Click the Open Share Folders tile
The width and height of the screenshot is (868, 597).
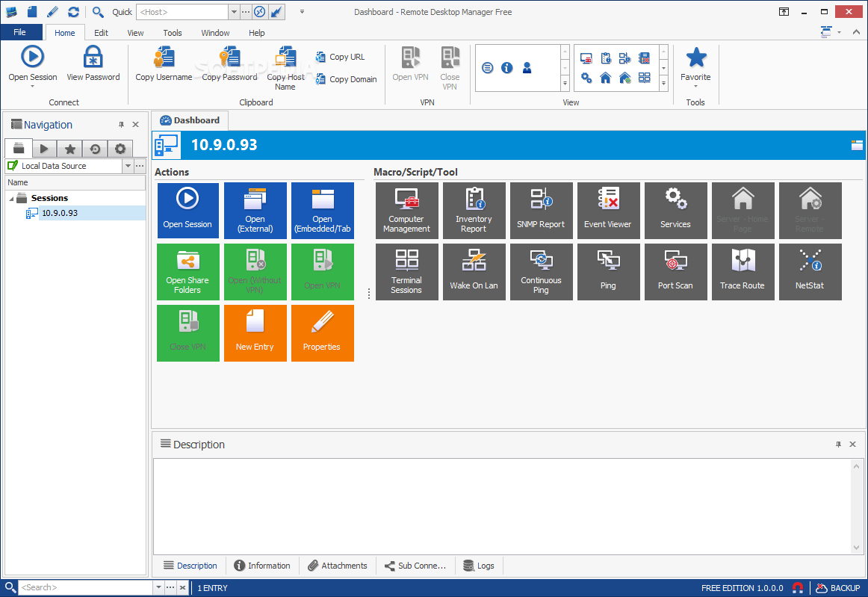pyautogui.click(x=187, y=272)
